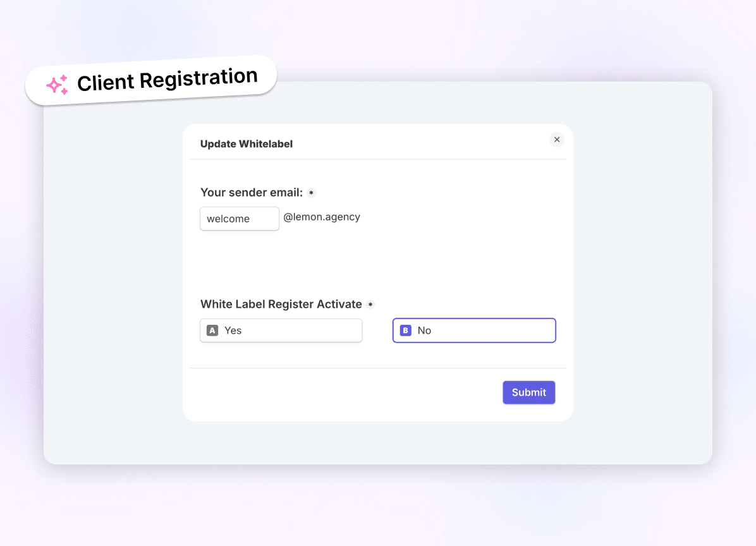Focus the sender email field containing welcome
This screenshot has height=546, width=756.
point(240,219)
